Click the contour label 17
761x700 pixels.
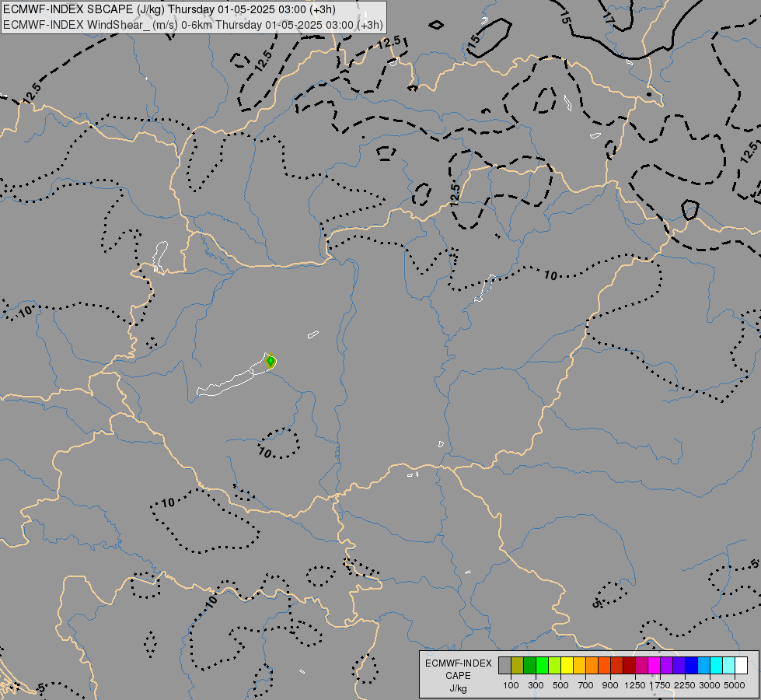tap(609, 17)
